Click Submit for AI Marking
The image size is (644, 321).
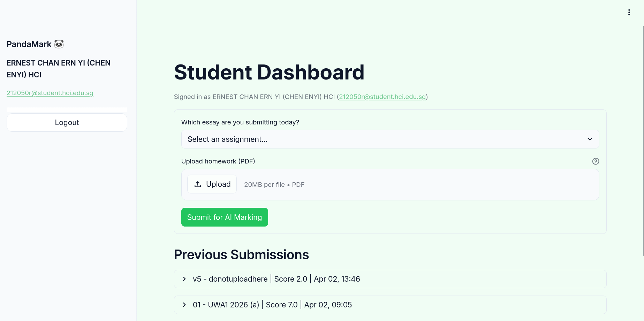pyautogui.click(x=225, y=217)
